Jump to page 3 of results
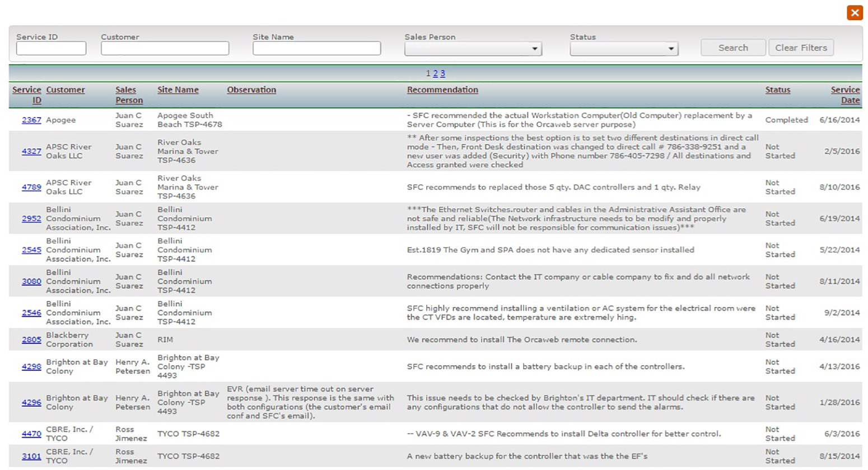Screen dimensions: 868x470 [442, 73]
